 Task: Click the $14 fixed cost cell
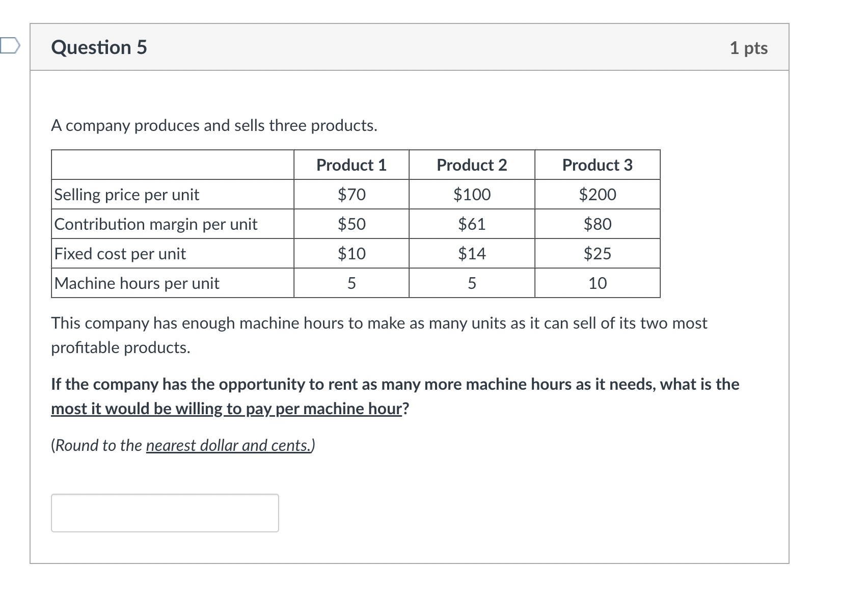tap(472, 253)
